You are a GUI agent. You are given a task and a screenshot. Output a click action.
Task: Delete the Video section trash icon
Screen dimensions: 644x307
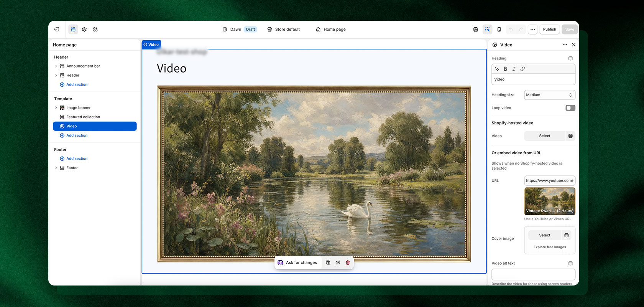348,262
